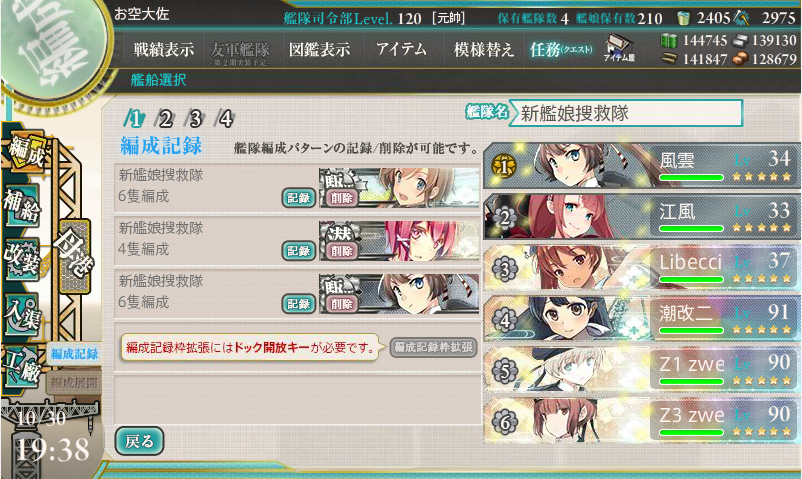Switch to fleet number 2
The height and width of the screenshot is (479, 802).
click(165, 119)
